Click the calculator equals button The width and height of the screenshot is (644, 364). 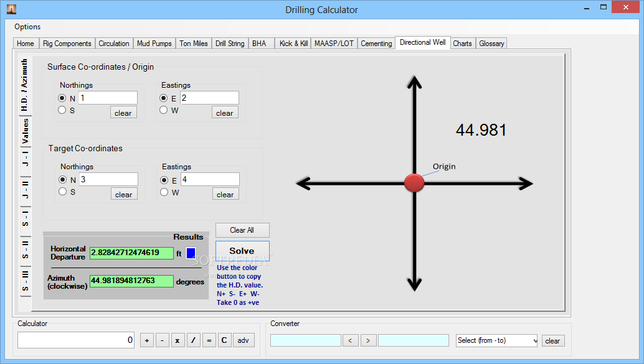tap(209, 340)
